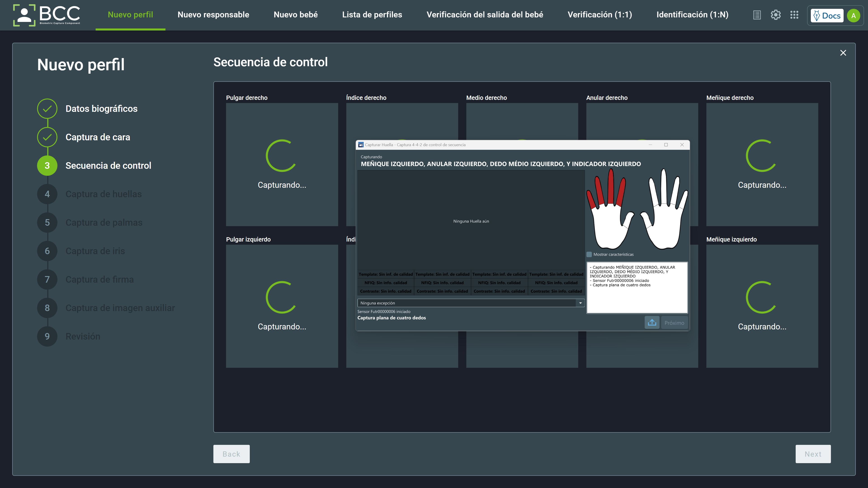The image size is (868, 488).
Task: Select Captura de palmas step label
Action: [104, 223]
